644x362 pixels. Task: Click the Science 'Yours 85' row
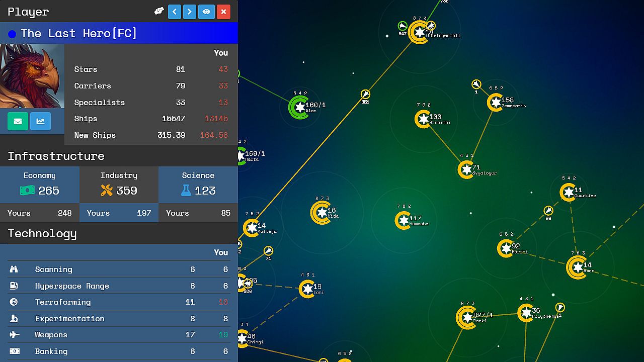(198, 213)
